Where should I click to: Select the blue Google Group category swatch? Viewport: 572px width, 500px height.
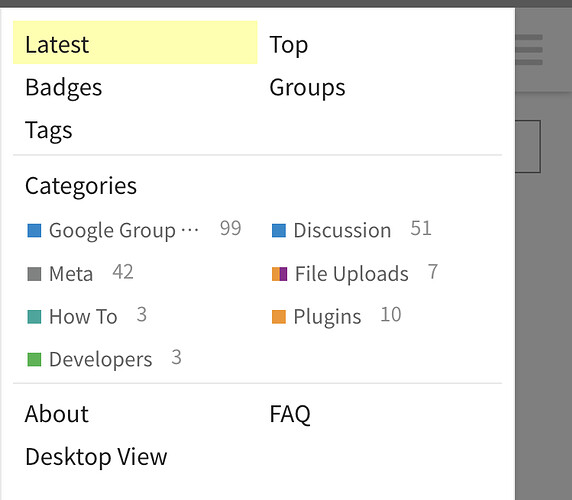[x=34, y=230]
